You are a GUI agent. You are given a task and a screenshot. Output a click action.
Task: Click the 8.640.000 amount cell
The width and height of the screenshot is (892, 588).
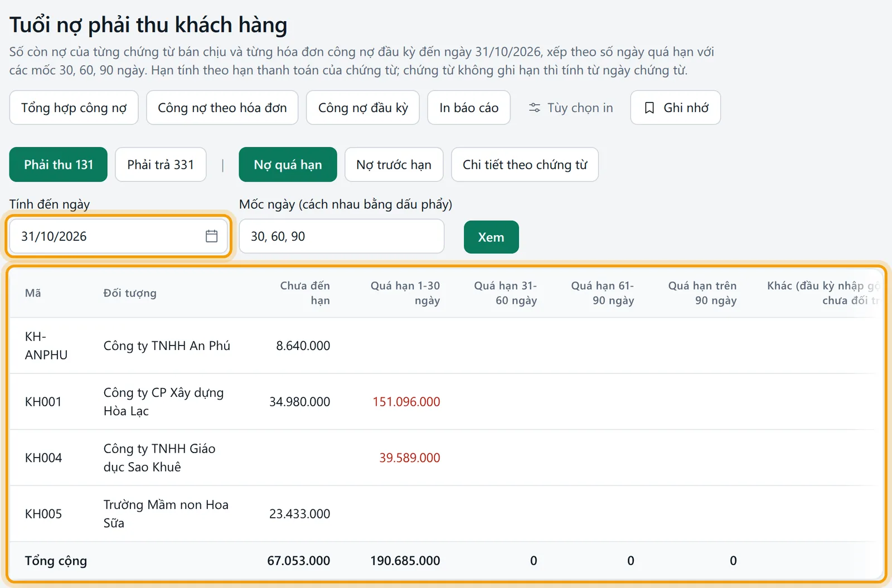(303, 346)
